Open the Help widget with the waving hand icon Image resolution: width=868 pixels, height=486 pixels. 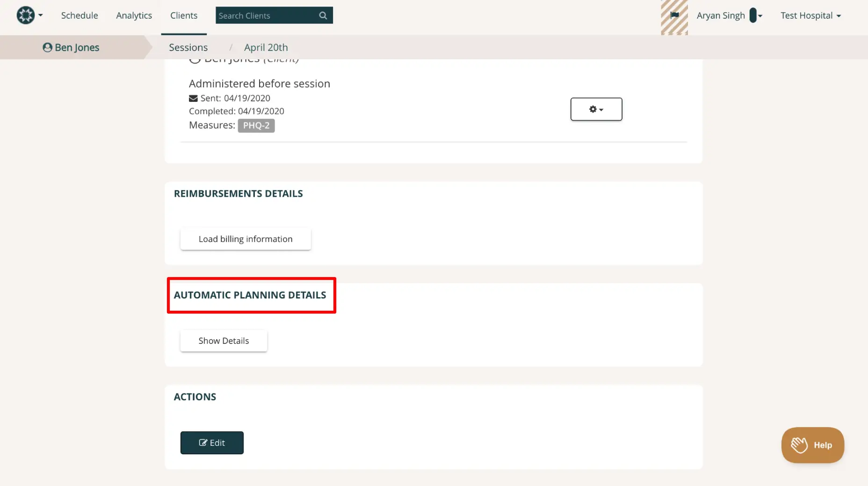[x=812, y=445]
